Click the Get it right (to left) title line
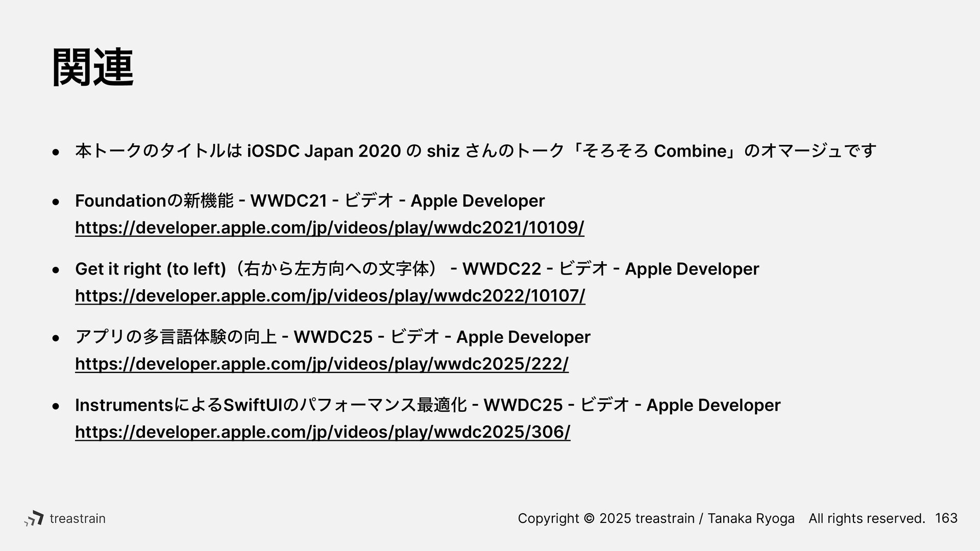Viewport: 980px width, 551px height. [x=417, y=269]
